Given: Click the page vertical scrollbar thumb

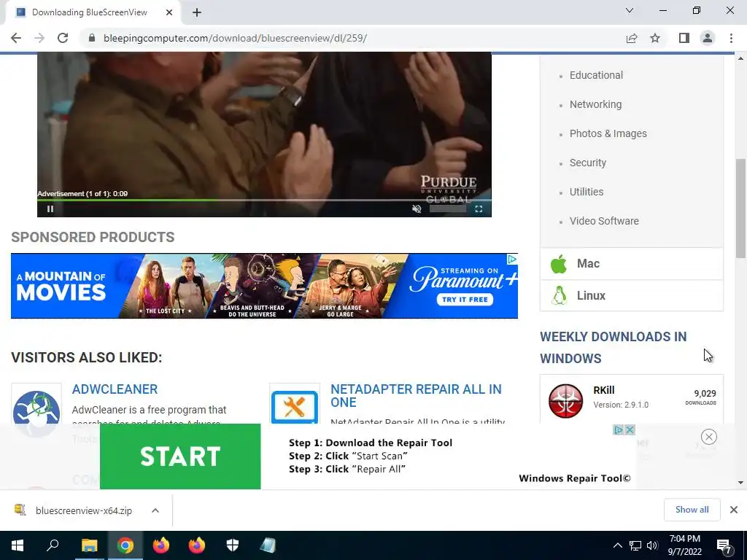Looking at the screenshot, I should click(x=740, y=209).
